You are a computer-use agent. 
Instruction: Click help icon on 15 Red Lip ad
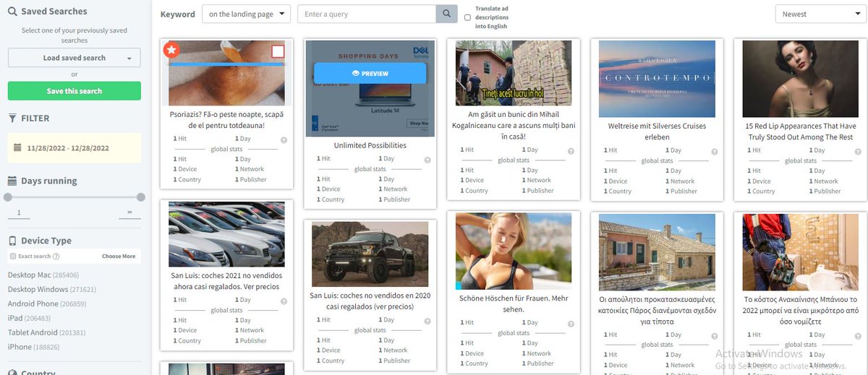click(x=858, y=152)
